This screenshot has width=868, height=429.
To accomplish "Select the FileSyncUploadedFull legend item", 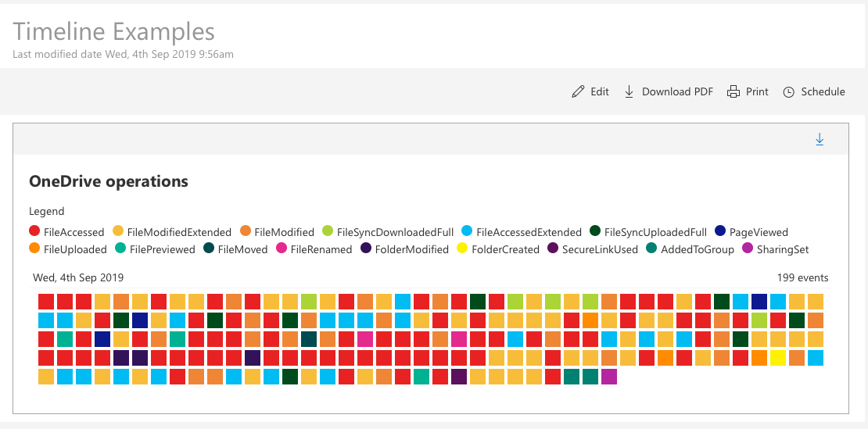I will [648, 232].
